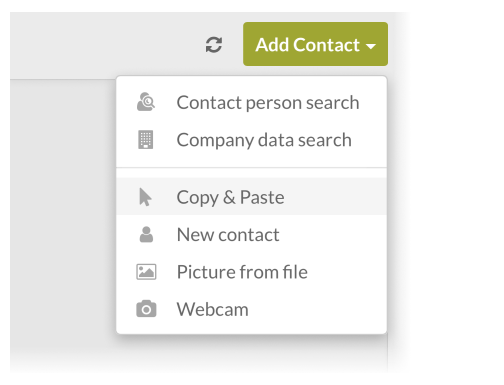The height and width of the screenshot is (385, 504).
Task: Choose the Company data search text
Action: click(x=264, y=140)
